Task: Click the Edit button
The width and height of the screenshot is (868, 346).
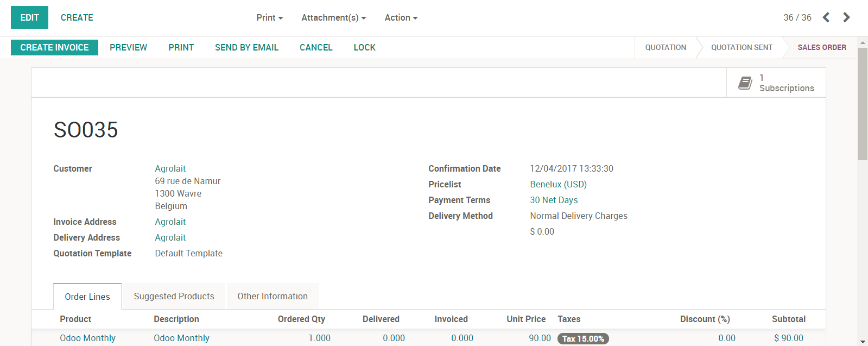Action: 29,17
